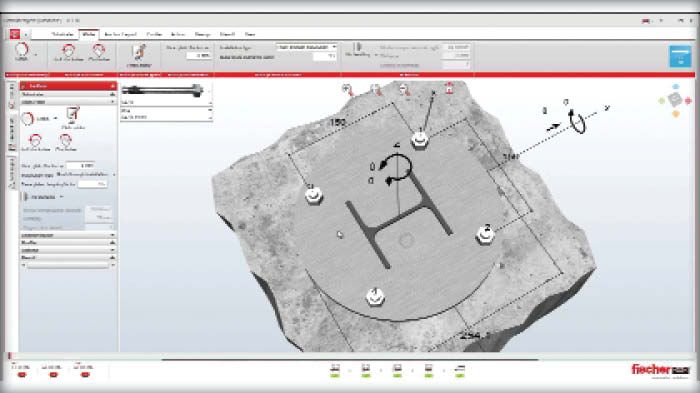700x393 pixels.
Task: Open the anchor type dropdown below anchor image
Action: point(166,102)
